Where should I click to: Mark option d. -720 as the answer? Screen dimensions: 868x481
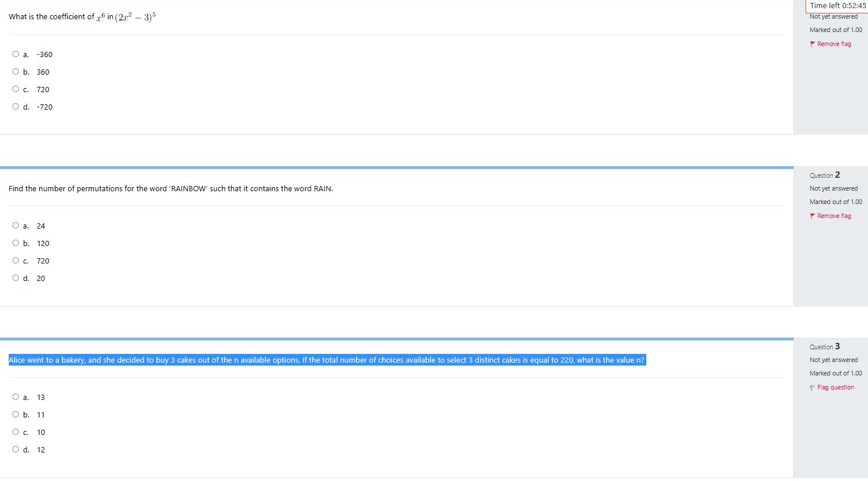click(x=16, y=107)
